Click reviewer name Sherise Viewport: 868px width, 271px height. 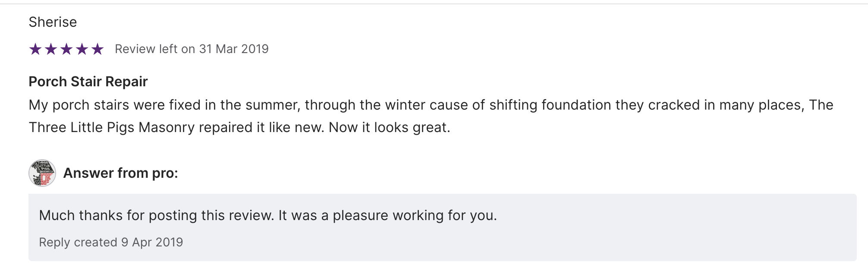click(53, 22)
